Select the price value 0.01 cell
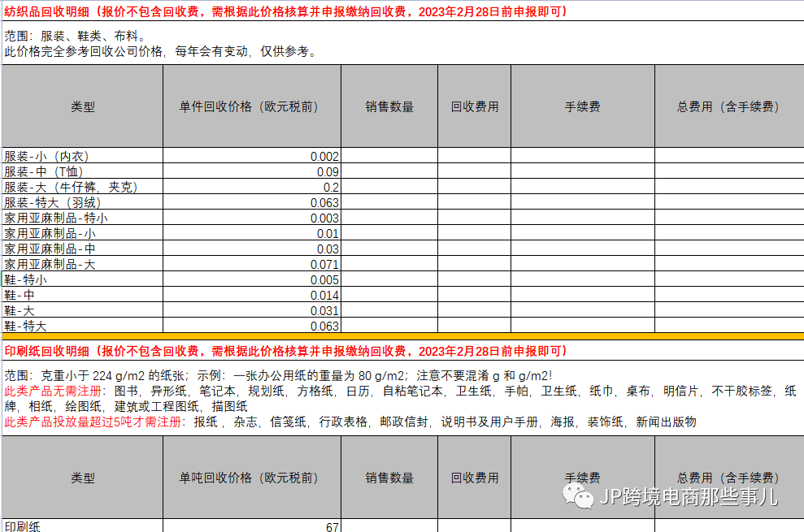 [252, 232]
